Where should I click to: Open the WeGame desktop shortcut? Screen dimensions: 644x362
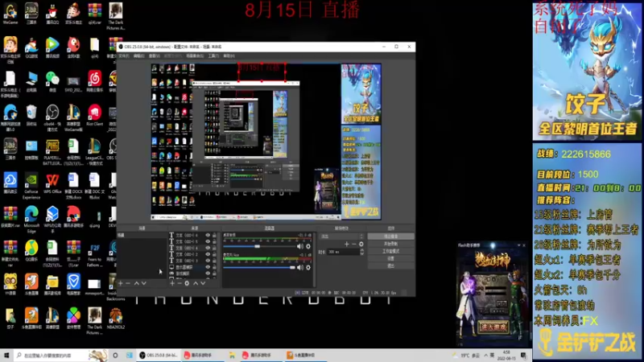click(10, 14)
